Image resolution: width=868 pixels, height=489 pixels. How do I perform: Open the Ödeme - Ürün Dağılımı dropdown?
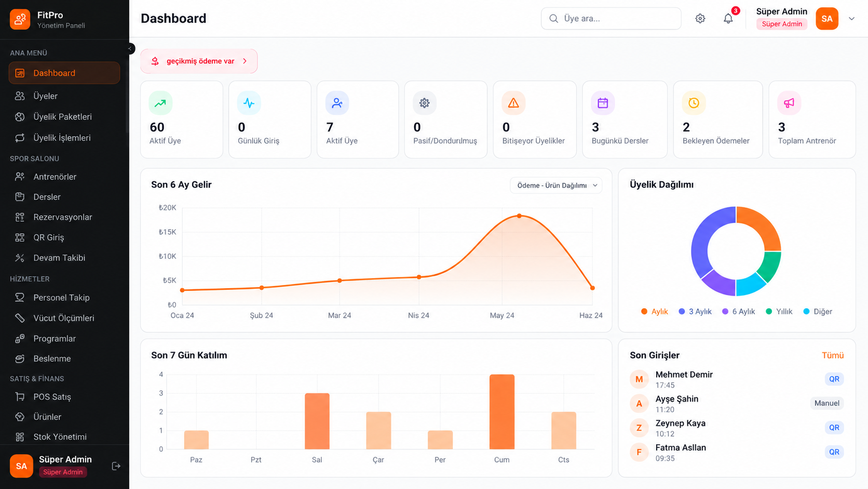pyautogui.click(x=556, y=186)
